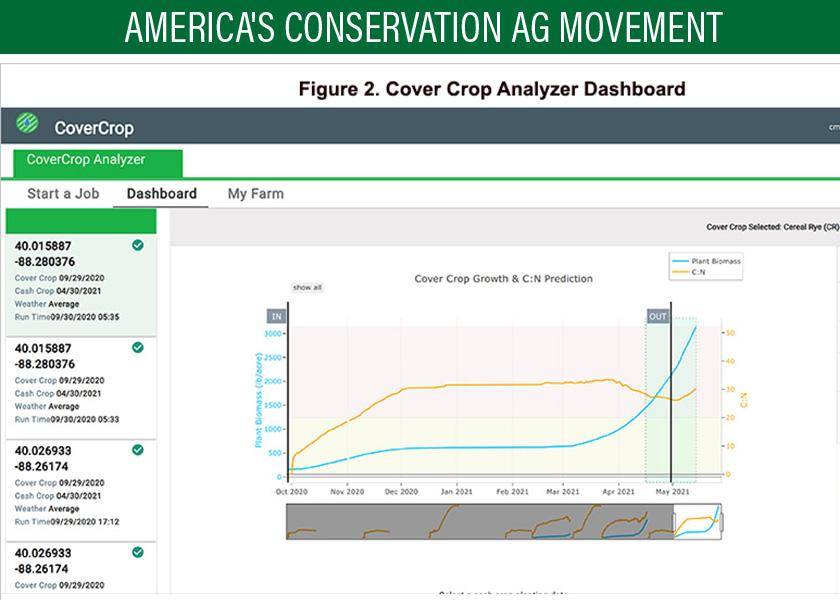Click green check icon of 05:35 job

pos(138,245)
